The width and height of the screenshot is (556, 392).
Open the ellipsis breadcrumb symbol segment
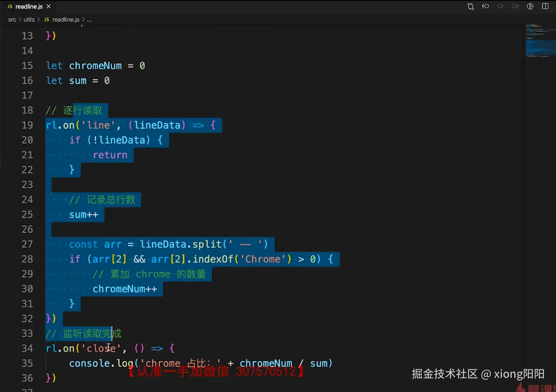89,19
